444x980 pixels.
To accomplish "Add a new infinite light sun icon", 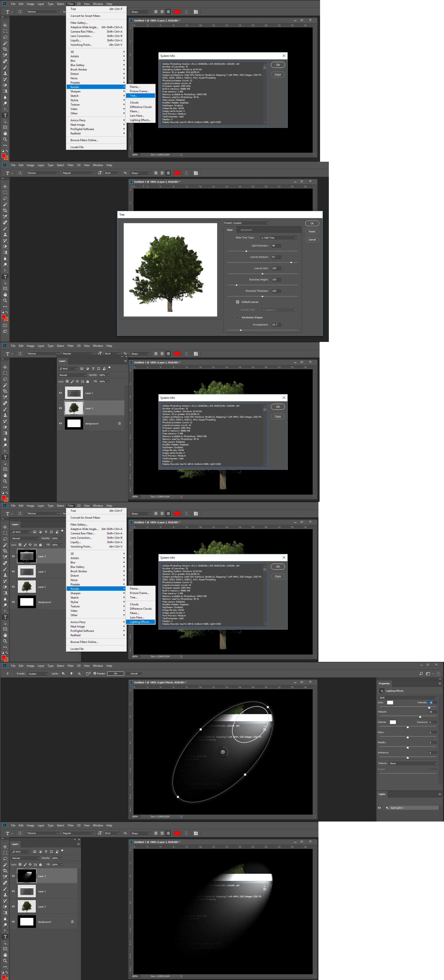I will click(x=79, y=674).
